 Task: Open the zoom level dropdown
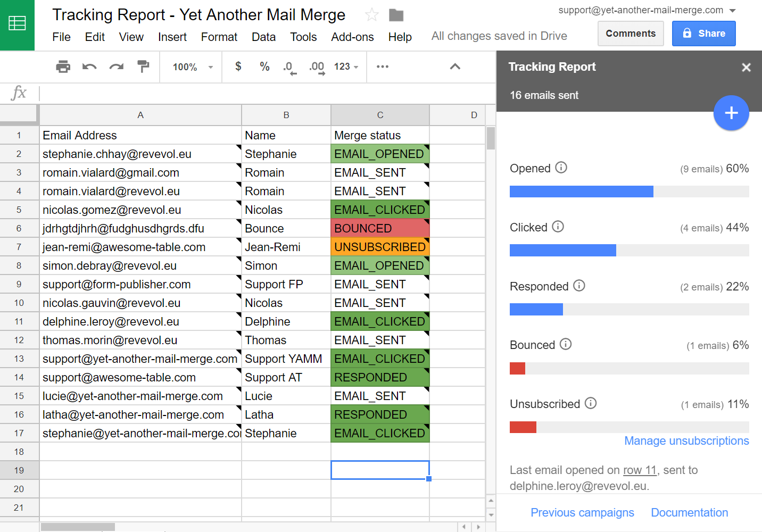coord(193,67)
